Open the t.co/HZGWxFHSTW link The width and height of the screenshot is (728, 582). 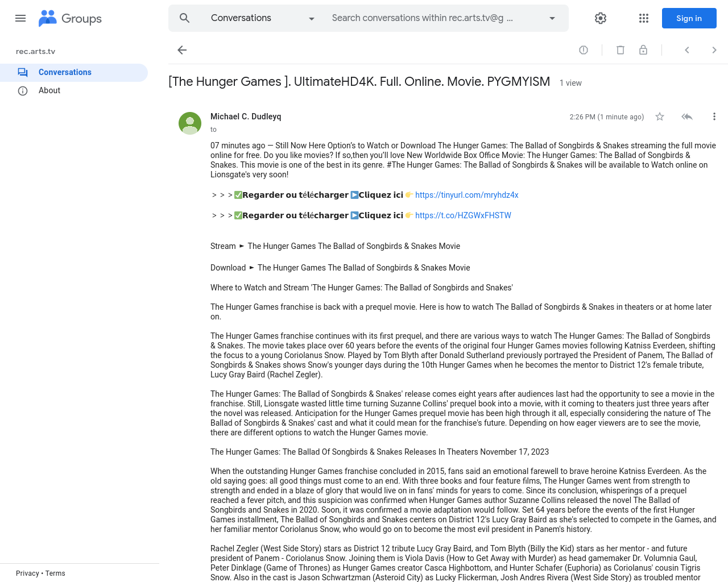coord(463,215)
